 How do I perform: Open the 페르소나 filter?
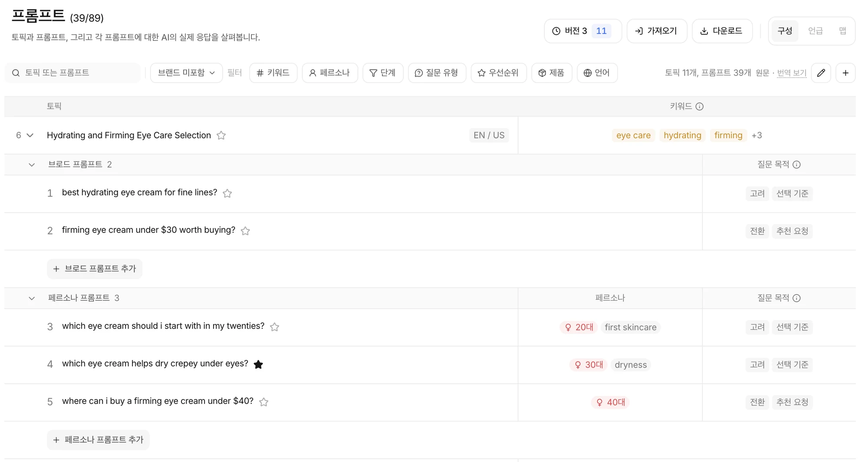330,73
